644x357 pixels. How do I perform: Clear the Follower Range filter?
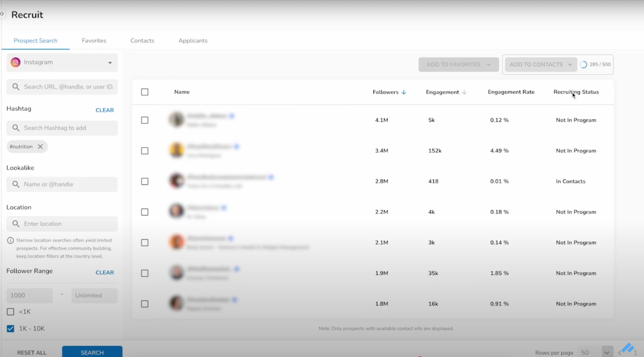coord(105,273)
